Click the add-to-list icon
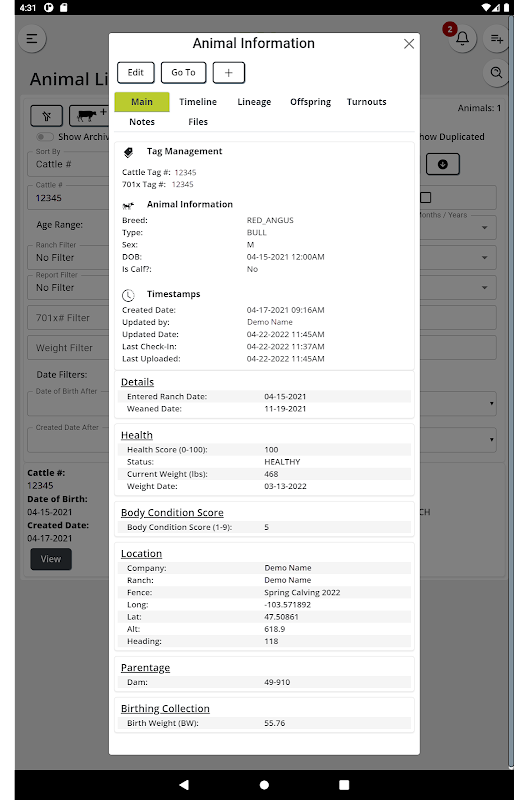The width and height of the screenshot is (514, 800). [x=497, y=38]
